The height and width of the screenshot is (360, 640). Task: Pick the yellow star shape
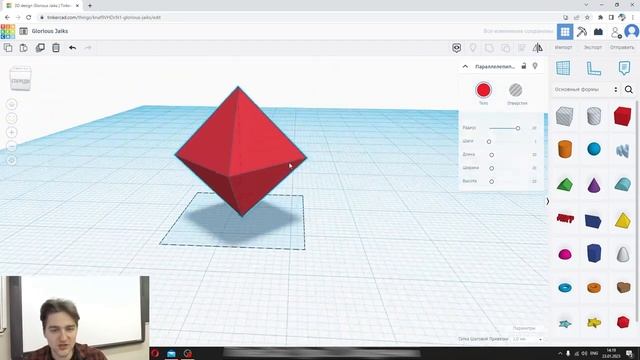[594, 323]
